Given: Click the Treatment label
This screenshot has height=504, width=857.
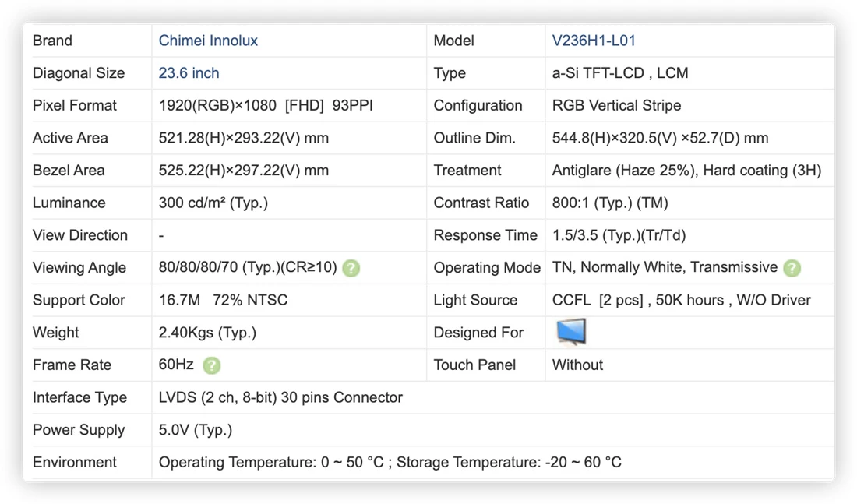Looking at the screenshot, I should [467, 170].
